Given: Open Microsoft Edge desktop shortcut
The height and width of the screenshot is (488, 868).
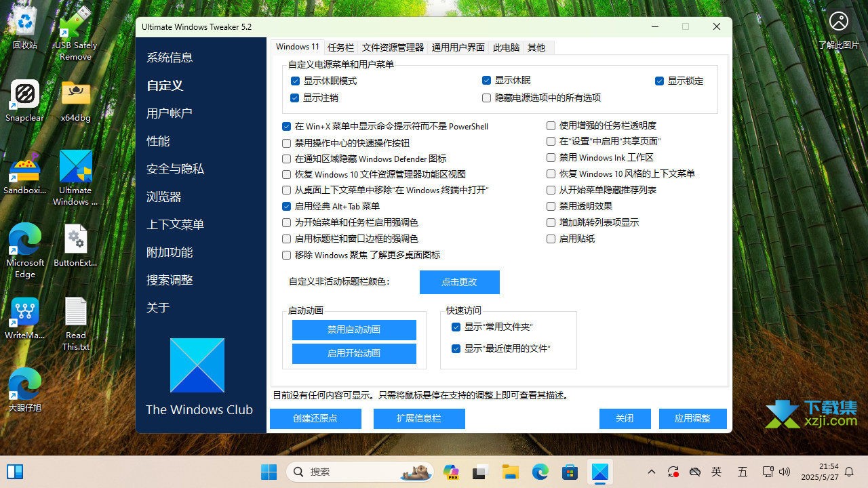Looking at the screenshot, I should pos(25,251).
